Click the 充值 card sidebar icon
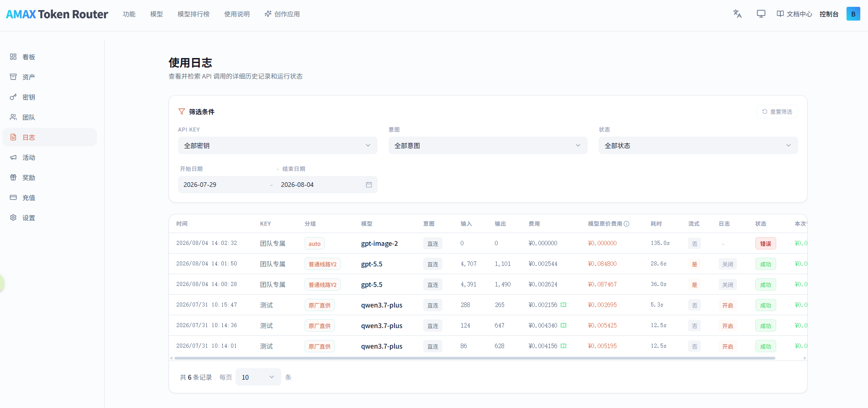Image resolution: width=868 pixels, height=408 pixels. pos(13,197)
